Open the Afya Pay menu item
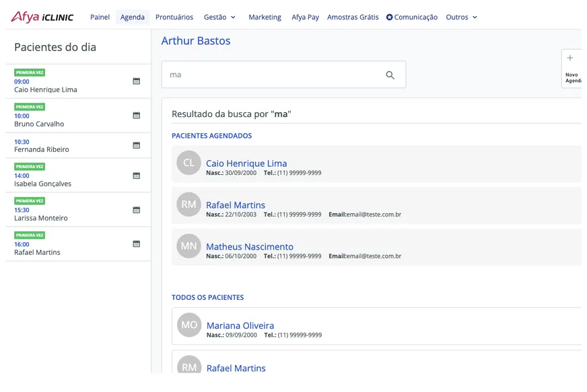Image resolution: width=587 pixels, height=392 pixels. click(x=305, y=17)
